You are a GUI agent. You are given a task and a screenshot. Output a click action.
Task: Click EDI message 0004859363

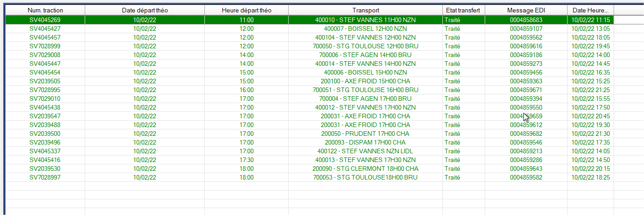tap(526, 81)
